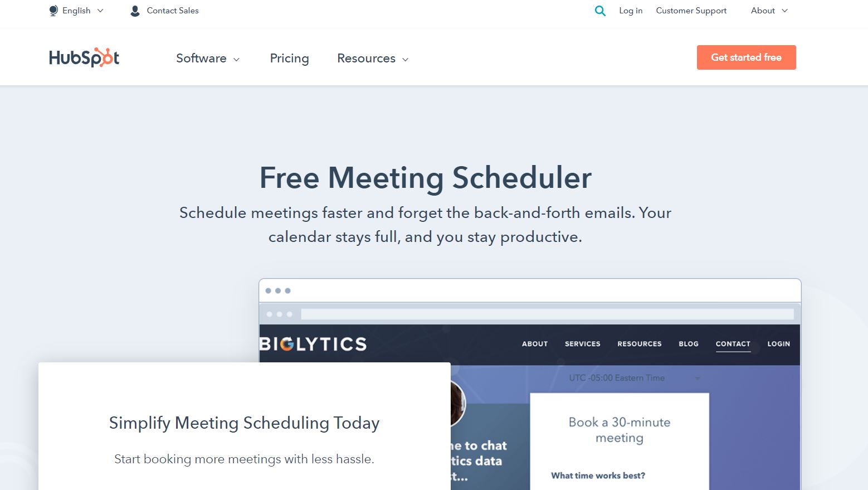Expand the Software menu
Screen dimensions: 868x490
(x=208, y=59)
